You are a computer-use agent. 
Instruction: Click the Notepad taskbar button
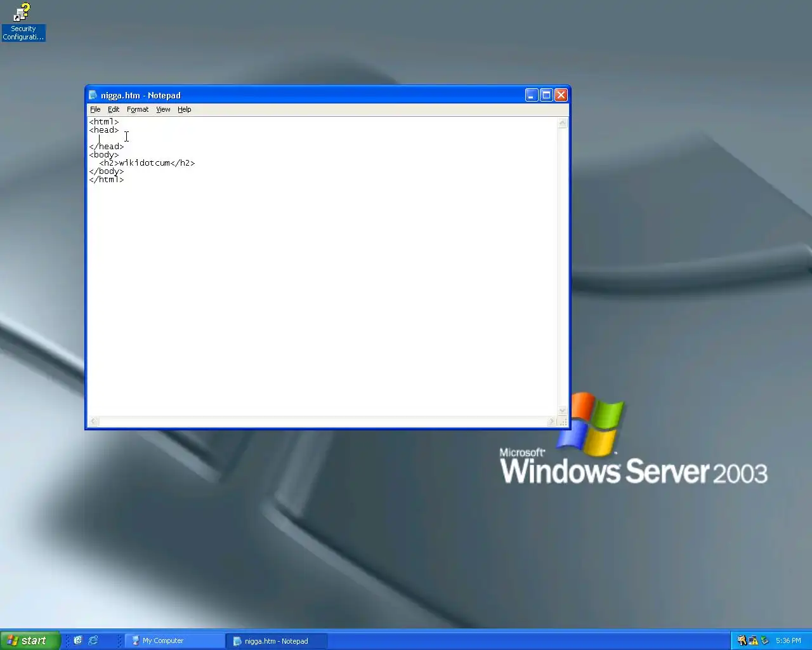(277, 641)
